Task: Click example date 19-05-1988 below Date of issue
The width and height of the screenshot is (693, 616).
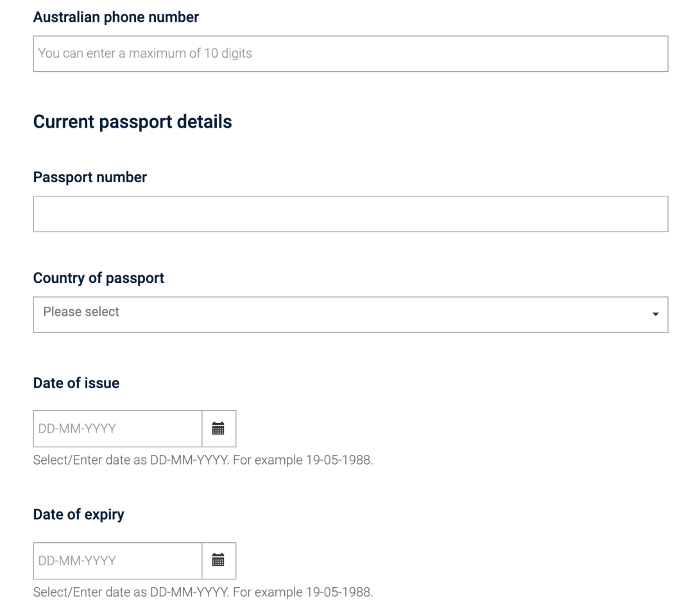Action: point(339,461)
